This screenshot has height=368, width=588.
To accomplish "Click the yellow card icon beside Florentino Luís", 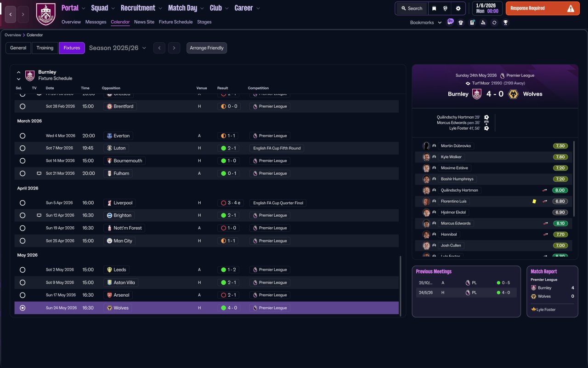I will (535, 201).
